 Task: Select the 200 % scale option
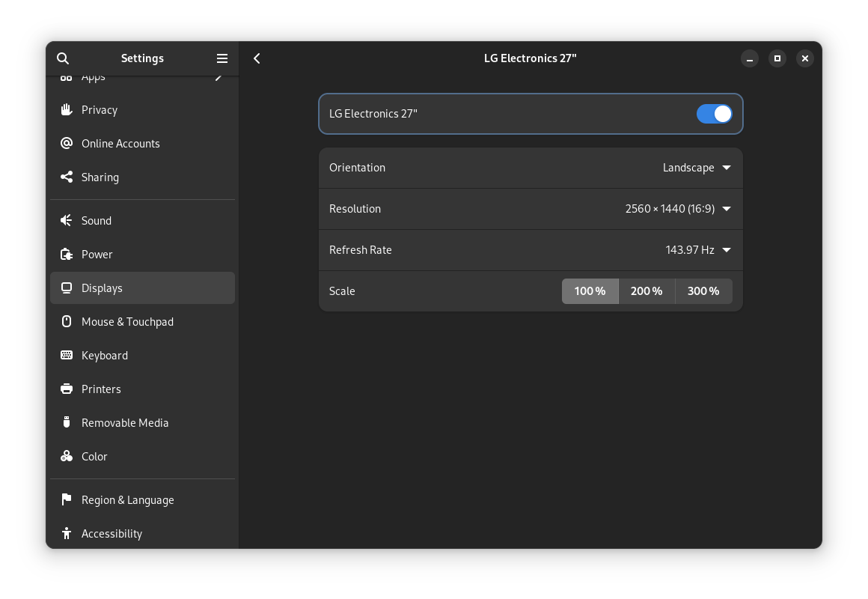(647, 291)
